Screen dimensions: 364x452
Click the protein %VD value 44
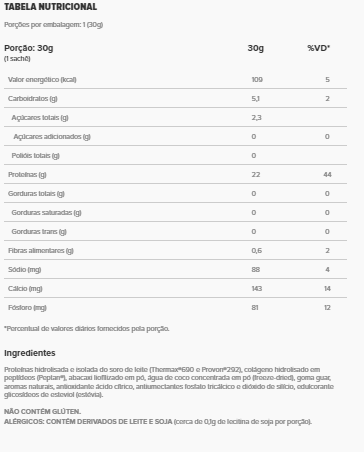327,174
